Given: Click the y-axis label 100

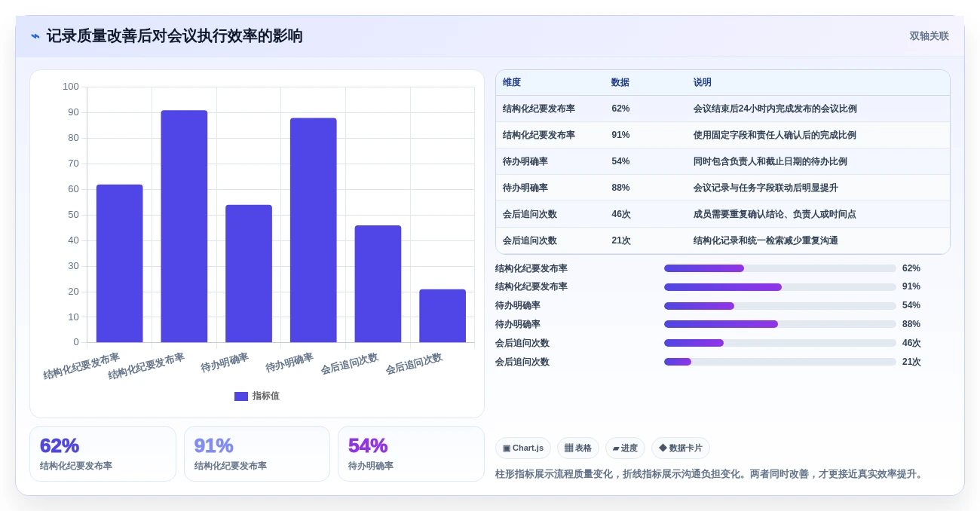Looking at the screenshot, I should 71,87.
